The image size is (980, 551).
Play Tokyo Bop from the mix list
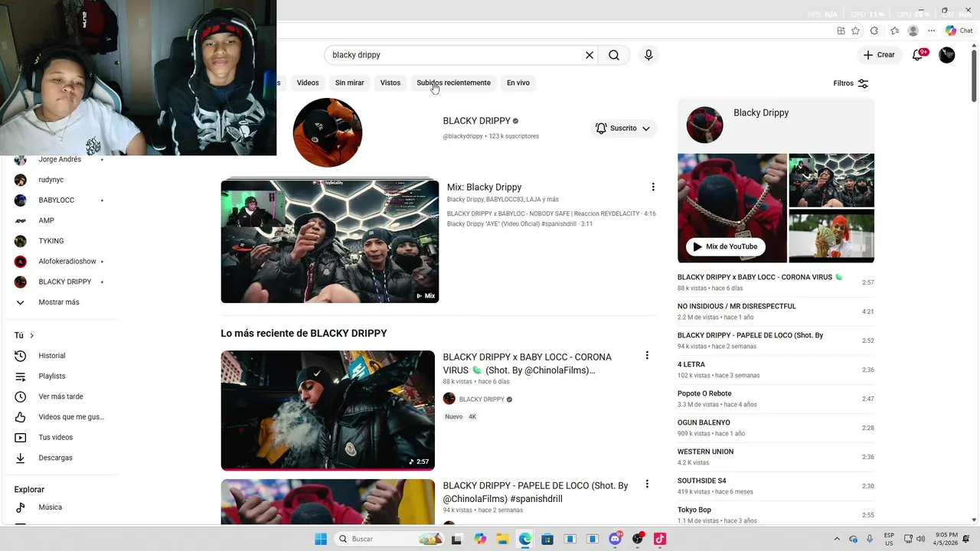pyautogui.click(x=776, y=514)
